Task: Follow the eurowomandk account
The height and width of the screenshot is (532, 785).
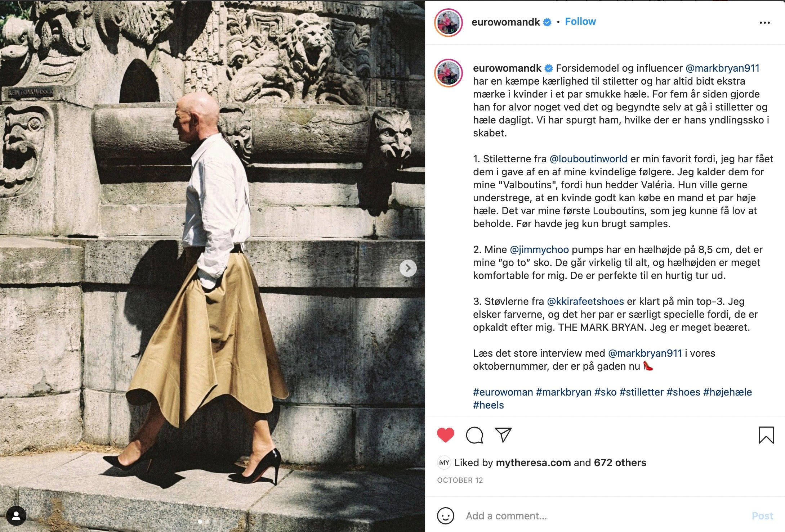Action: (580, 22)
